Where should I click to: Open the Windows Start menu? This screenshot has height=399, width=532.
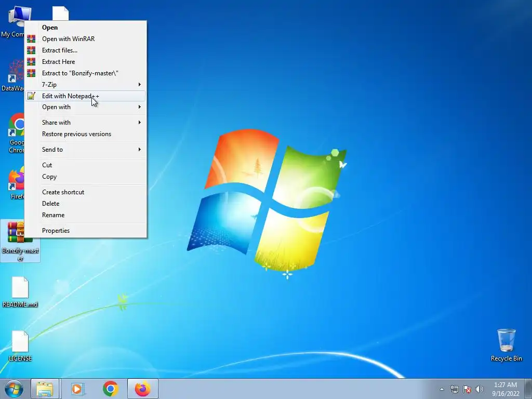coord(14,389)
